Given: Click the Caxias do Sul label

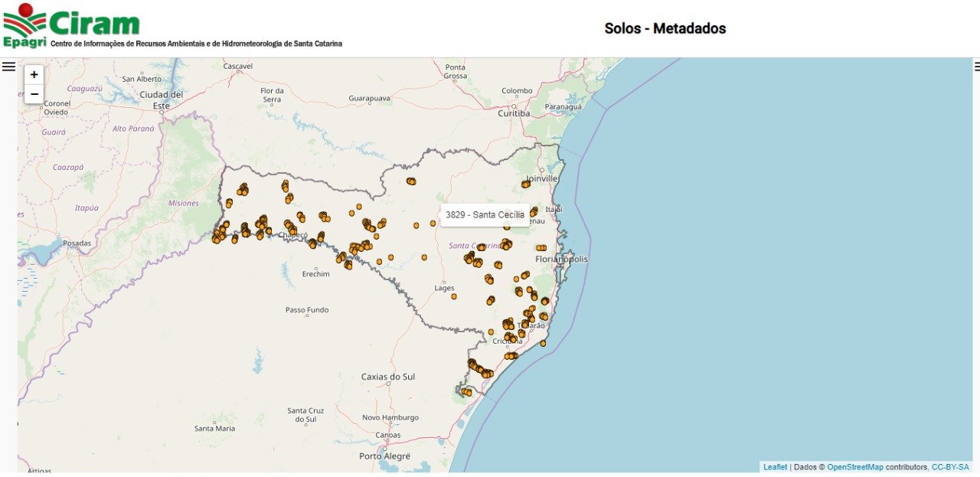Looking at the screenshot, I should point(388,377).
